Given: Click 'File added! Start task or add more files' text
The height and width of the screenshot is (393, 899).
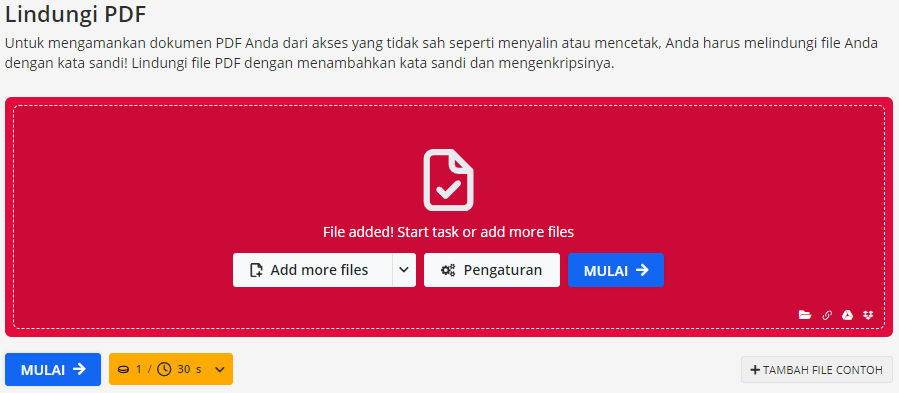Looking at the screenshot, I should pyautogui.click(x=448, y=232).
